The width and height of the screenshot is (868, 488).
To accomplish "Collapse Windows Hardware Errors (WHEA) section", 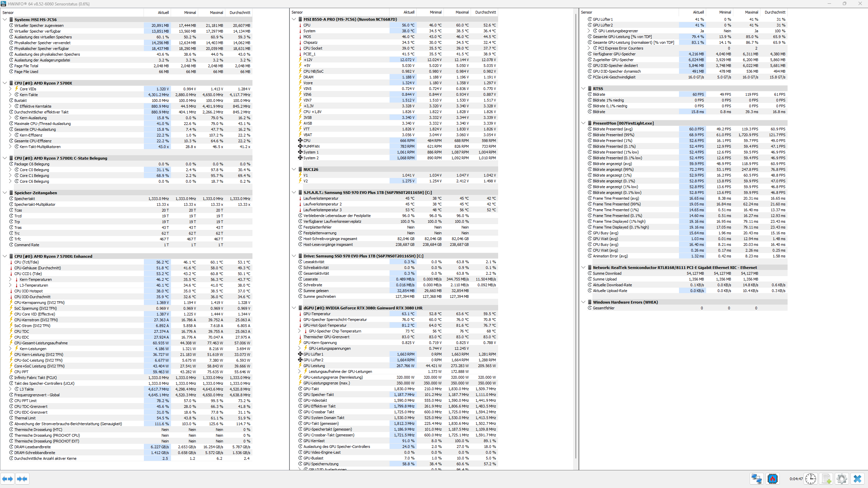I will coord(583,302).
